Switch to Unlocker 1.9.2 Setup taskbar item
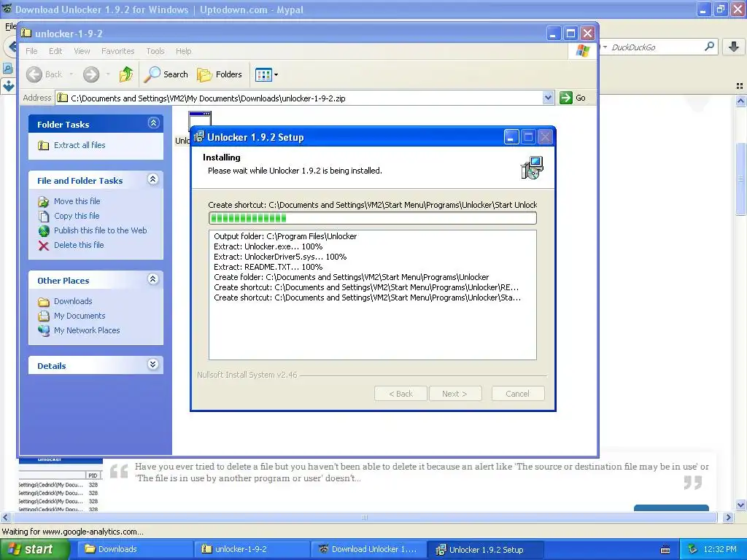 click(x=484, y=549)
